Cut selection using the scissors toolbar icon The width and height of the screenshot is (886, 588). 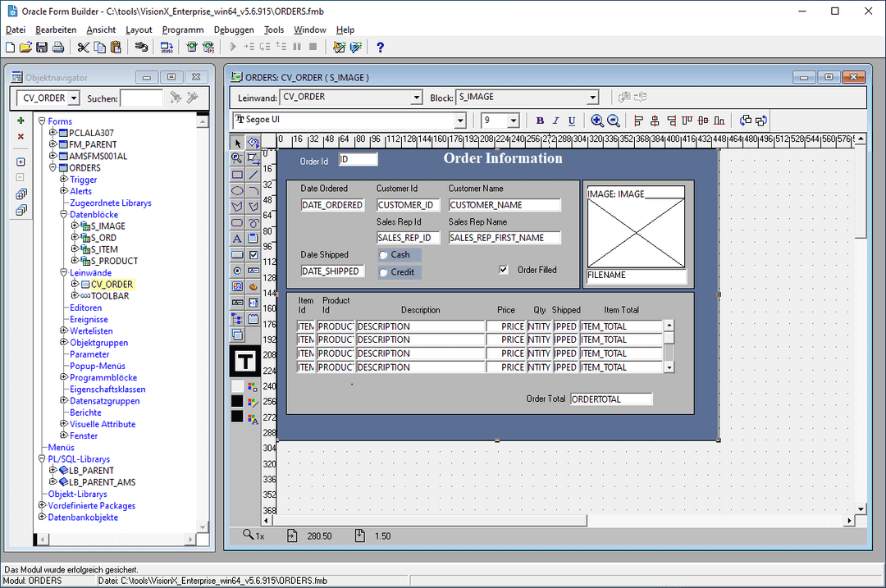pyautogui.click(x=83, y=47)
